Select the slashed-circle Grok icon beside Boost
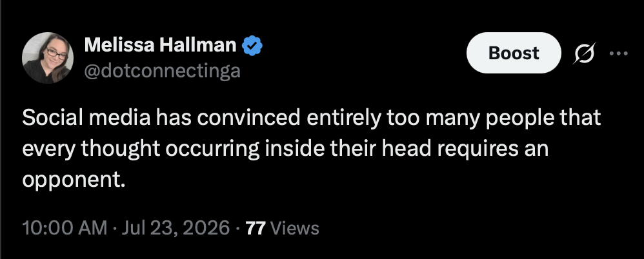The image size is (644, 259). tap(585, 53)
